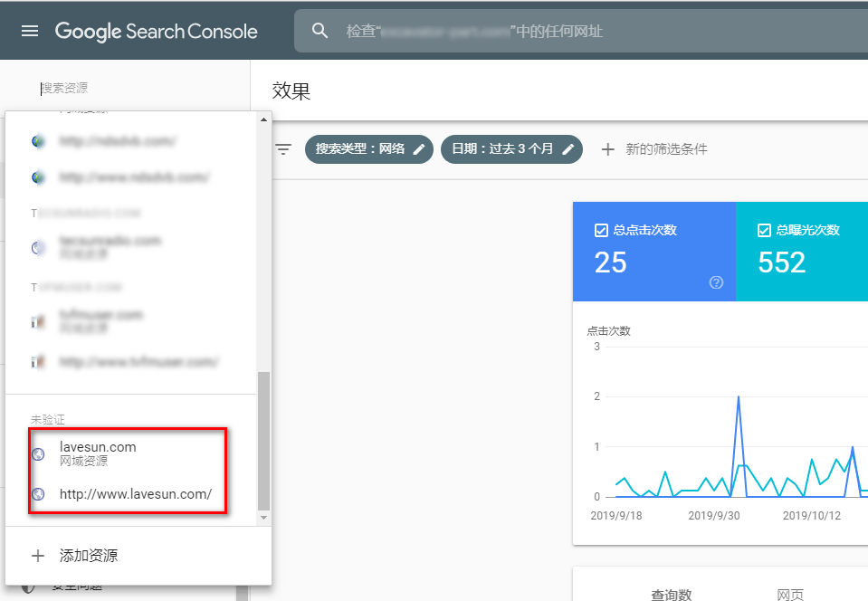868x601 pixels.
Task: Click pencil icon on 搜索类型 chip
Action: 419,148
